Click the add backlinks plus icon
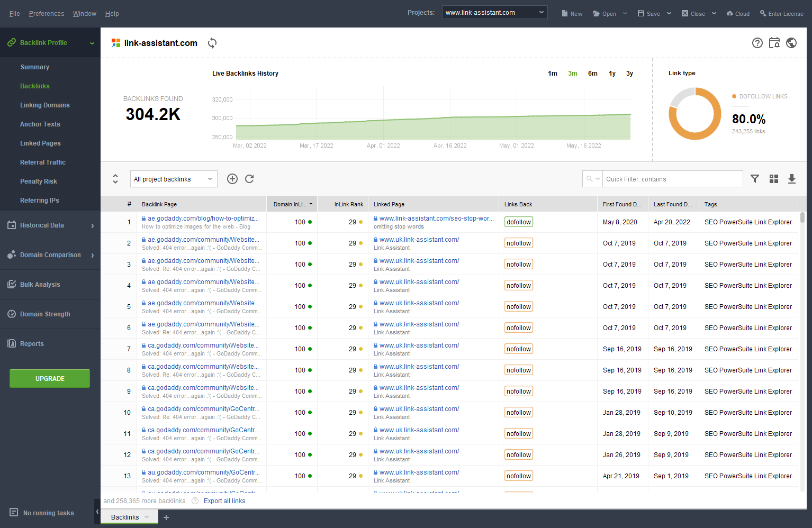 (x=232, y=179)
